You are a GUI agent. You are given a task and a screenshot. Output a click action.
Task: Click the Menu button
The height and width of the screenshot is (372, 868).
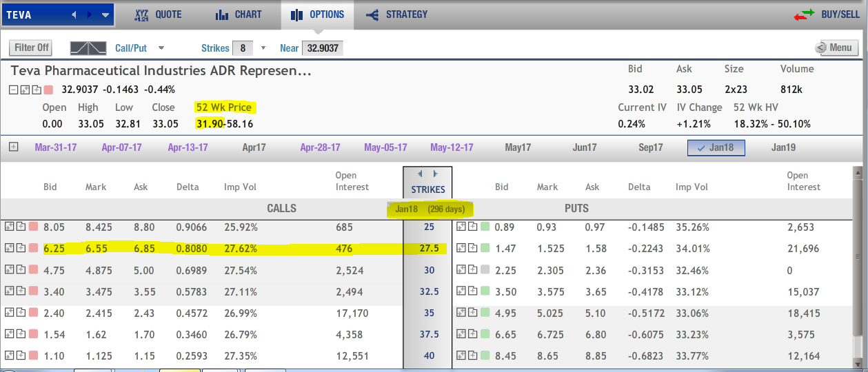point(834,48)
